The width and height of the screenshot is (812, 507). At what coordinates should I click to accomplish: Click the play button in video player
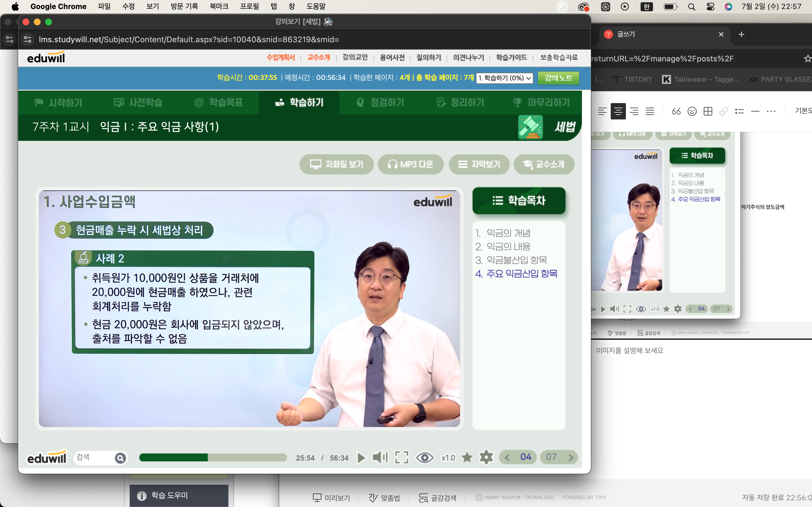361,458
